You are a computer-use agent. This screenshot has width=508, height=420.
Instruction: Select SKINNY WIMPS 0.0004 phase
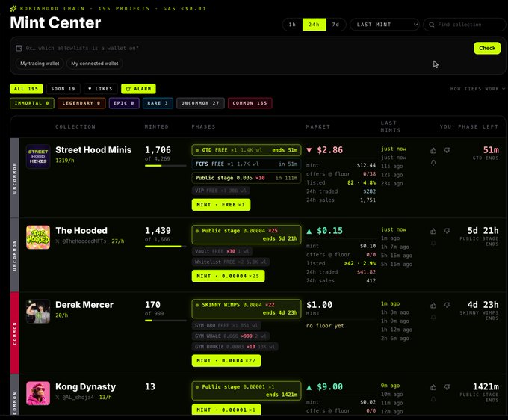[247, 309]
